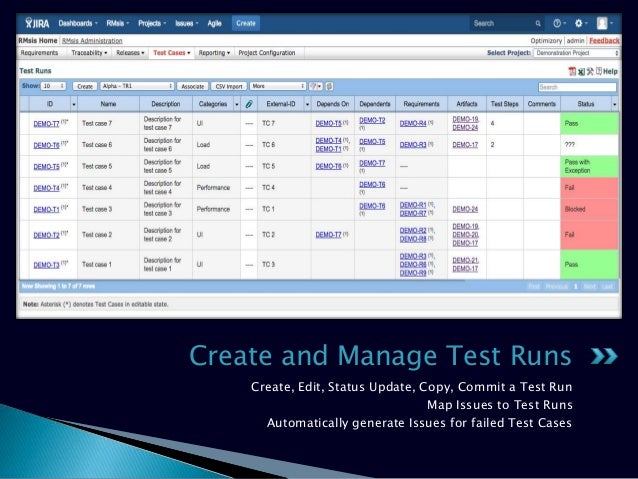Click the Help link at top right
The height and width of the screenshot is (479, 638).
click(610, 71)
